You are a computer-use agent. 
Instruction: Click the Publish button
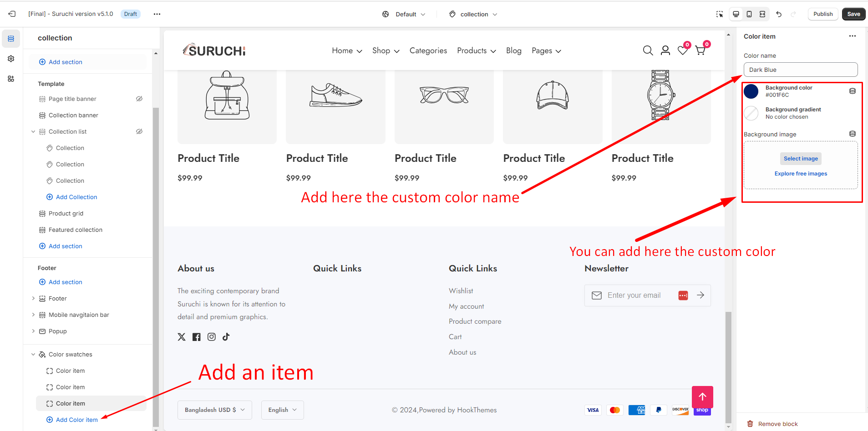822,14
